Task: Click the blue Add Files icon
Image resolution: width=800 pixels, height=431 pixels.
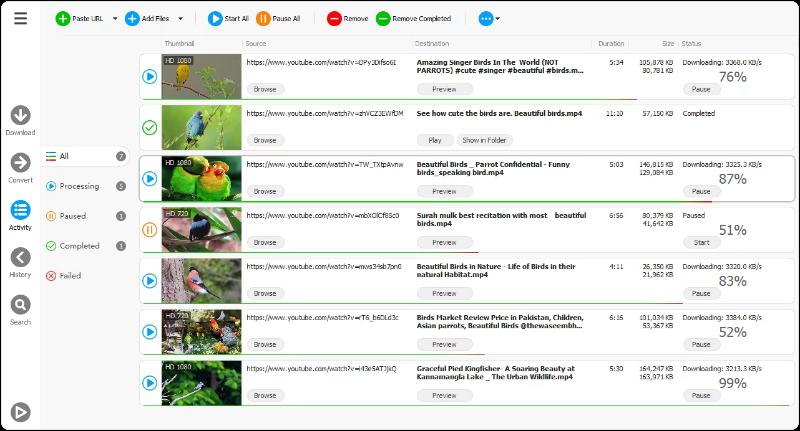Action: (132, 18)
